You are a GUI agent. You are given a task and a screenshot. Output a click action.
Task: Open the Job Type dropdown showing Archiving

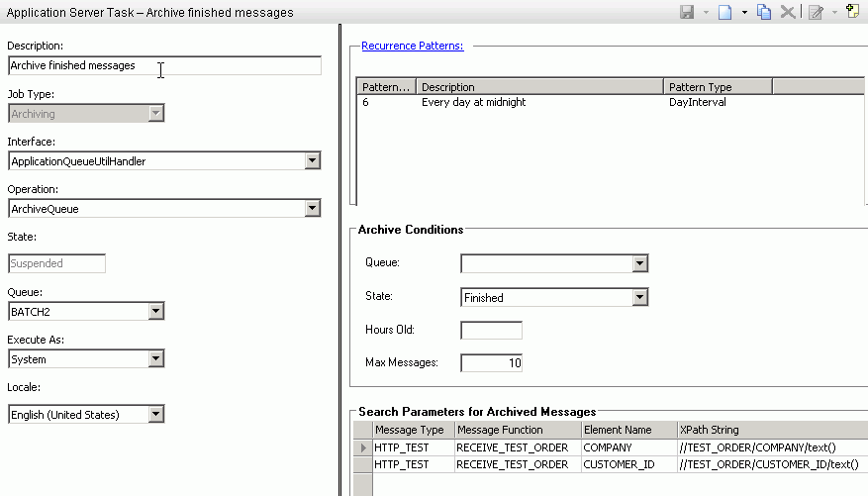(x=156, y=114)
